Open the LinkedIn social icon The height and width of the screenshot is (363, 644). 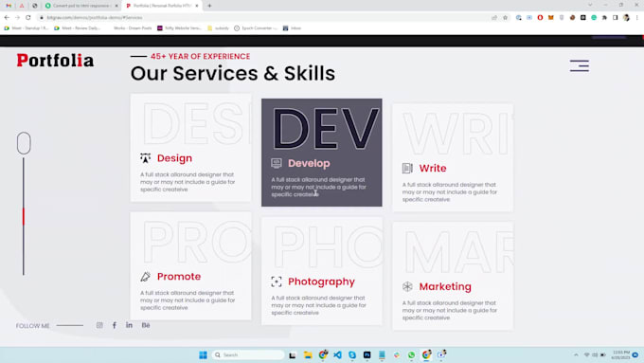129,325
